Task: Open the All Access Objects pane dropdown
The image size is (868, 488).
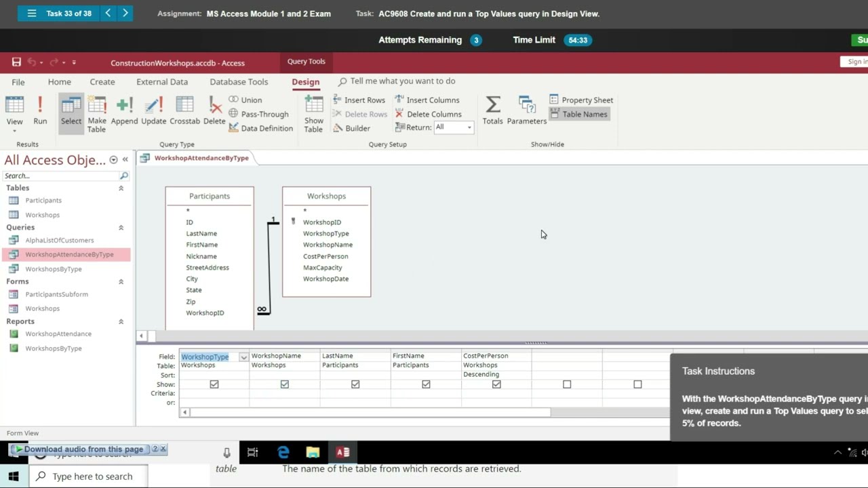Action: click(x=113, y=160)
